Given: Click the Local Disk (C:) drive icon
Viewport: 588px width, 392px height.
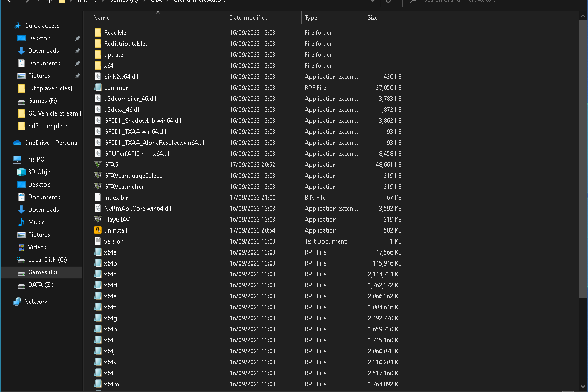Looking at the screenshot, I should 21,260.
